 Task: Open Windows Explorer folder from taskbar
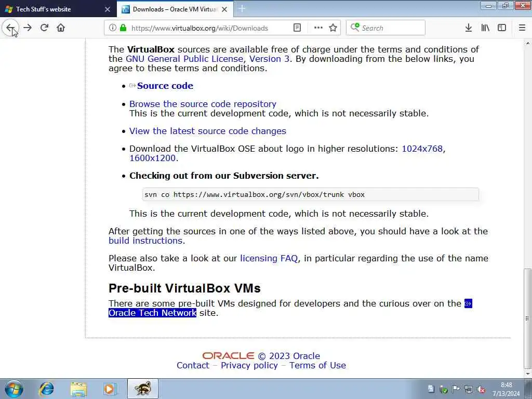pyautogui.click(x=79, y=389)
